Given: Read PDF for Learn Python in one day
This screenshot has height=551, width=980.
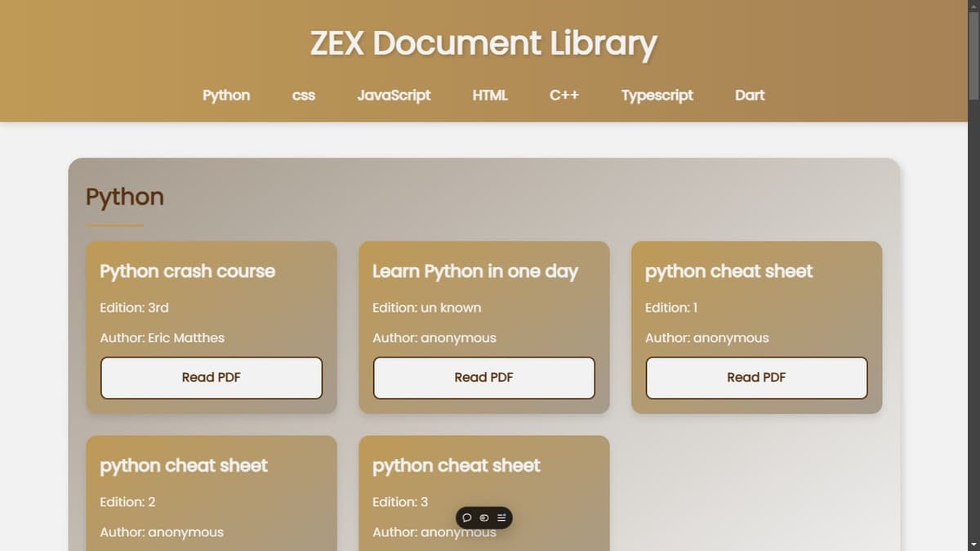Looking at the screenshot, I should [x=483, y=377].
